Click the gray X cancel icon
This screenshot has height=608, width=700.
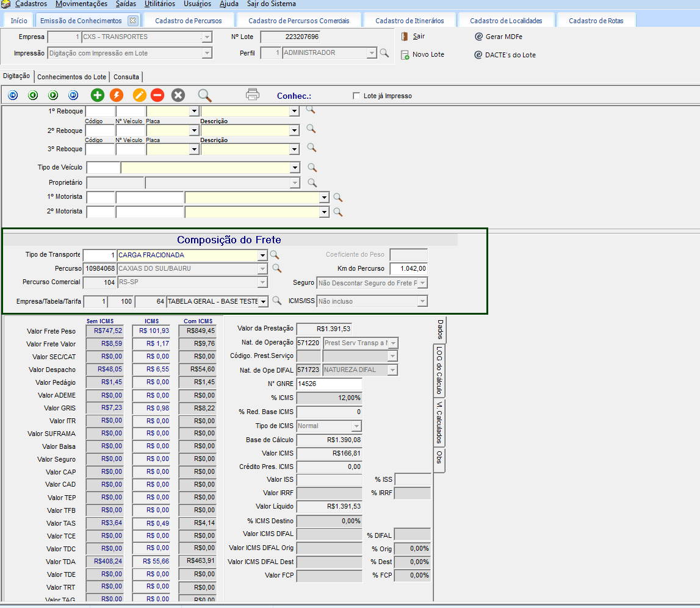[178, 95]
